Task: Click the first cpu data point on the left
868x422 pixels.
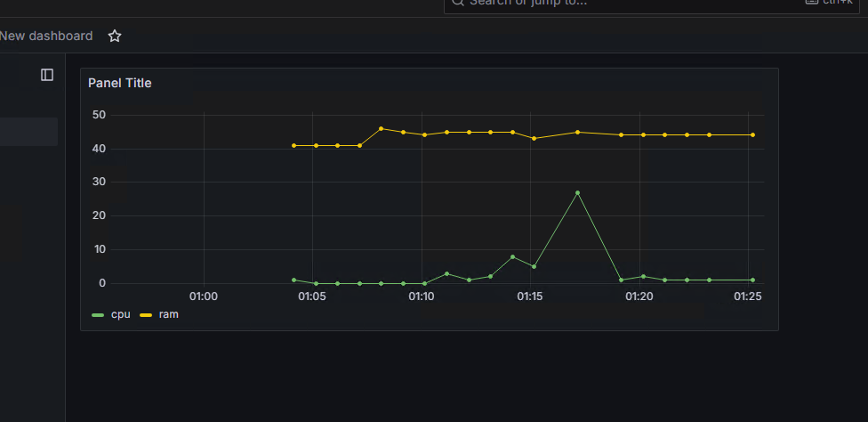Action: coord(294,280)
